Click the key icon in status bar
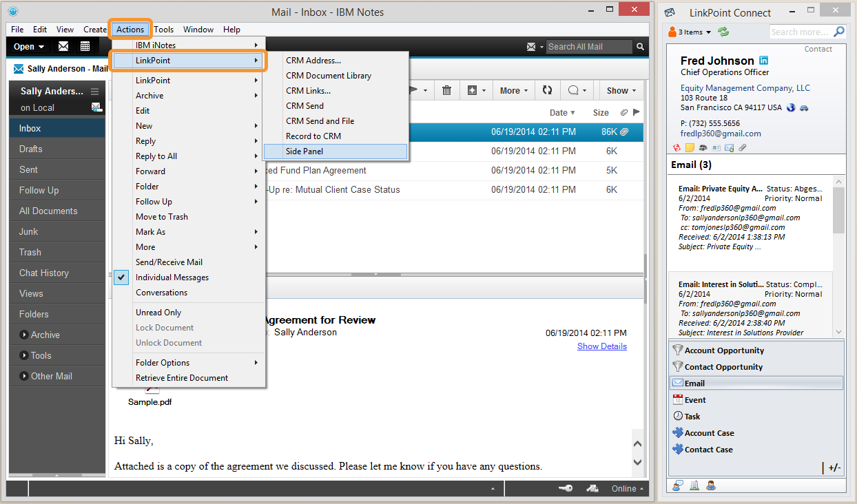 click(566, 488)
